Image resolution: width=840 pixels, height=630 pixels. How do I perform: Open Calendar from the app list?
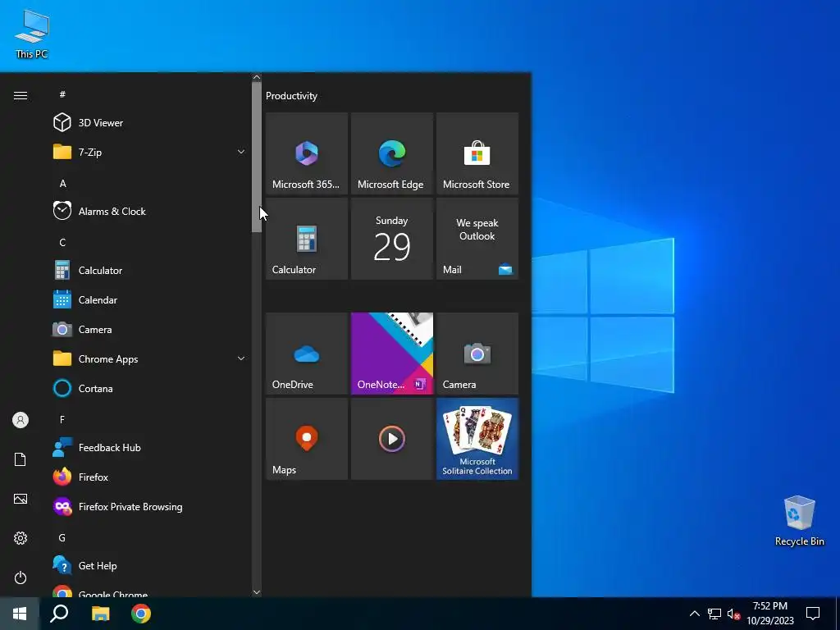click(x=149, y=300)
